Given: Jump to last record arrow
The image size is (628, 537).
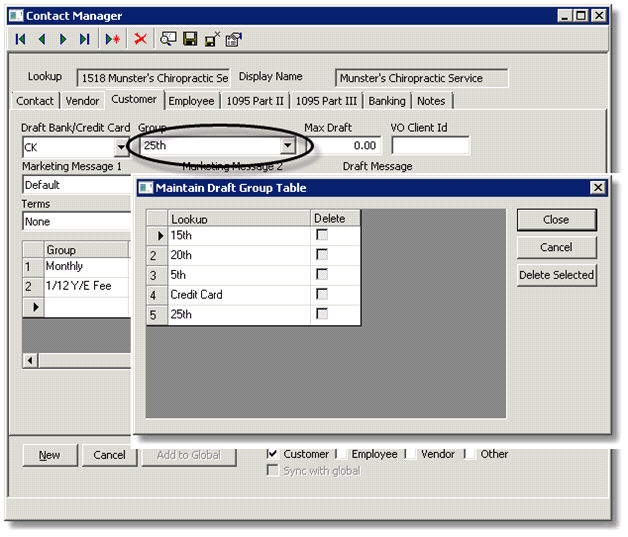Looking at the screenshot, I should (x=84, y=39).
